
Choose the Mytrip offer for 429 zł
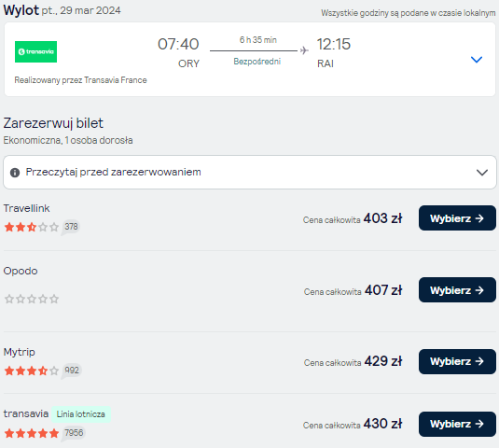[x=457, y=361]
